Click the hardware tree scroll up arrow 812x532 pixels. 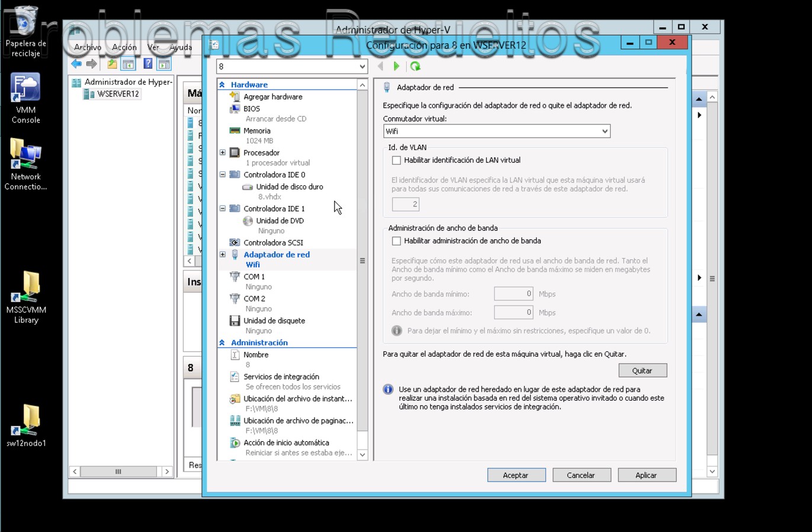[362, 85]
